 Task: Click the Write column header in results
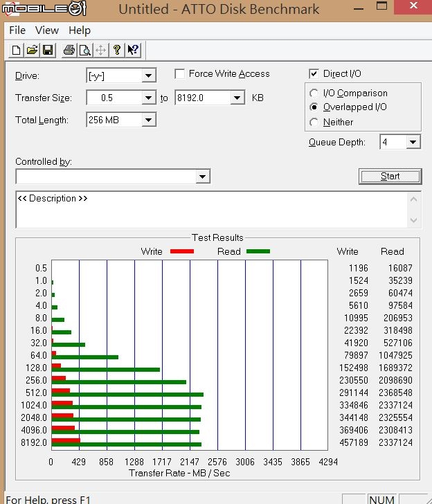coord(348,251)
